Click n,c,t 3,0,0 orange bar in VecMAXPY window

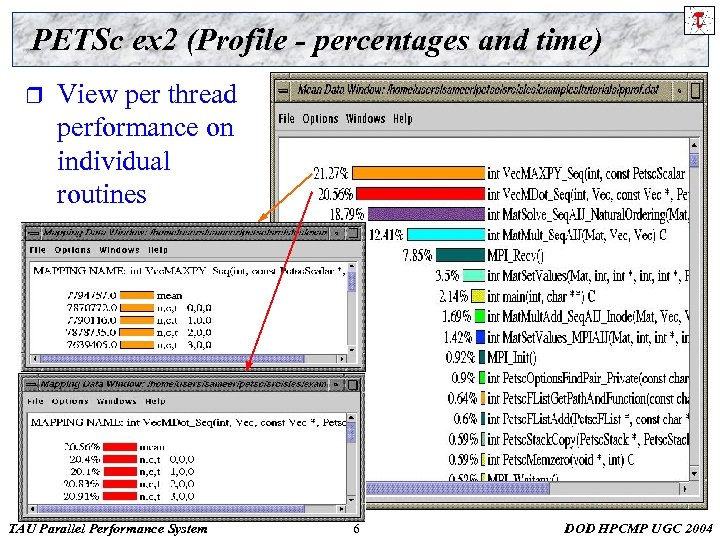[x=137, y=345]
